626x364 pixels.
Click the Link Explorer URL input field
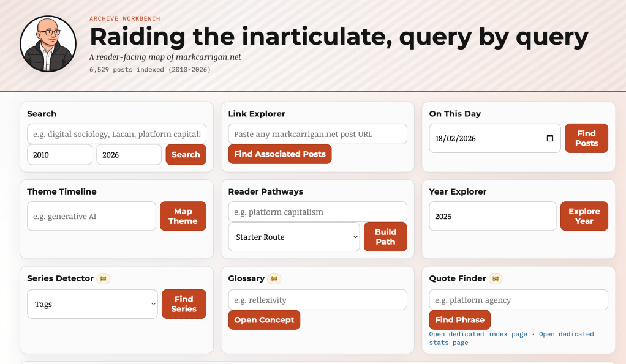click(317, 134)
